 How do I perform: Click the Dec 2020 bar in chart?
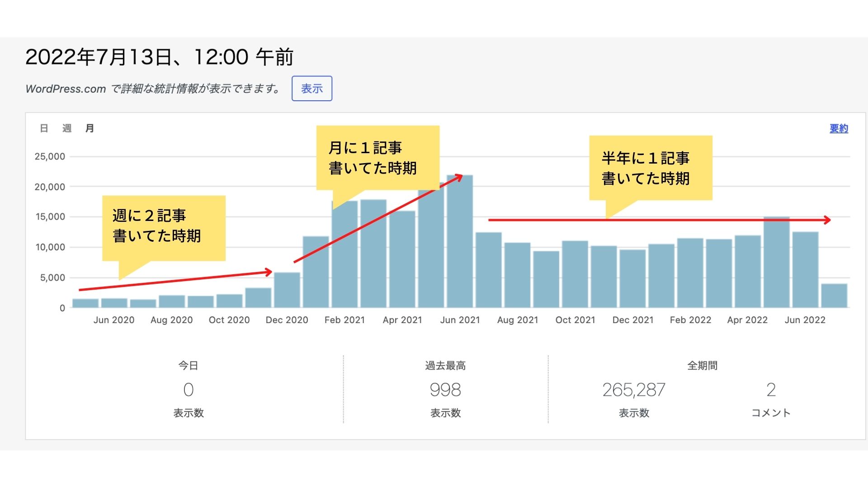[x=287, y=290]
